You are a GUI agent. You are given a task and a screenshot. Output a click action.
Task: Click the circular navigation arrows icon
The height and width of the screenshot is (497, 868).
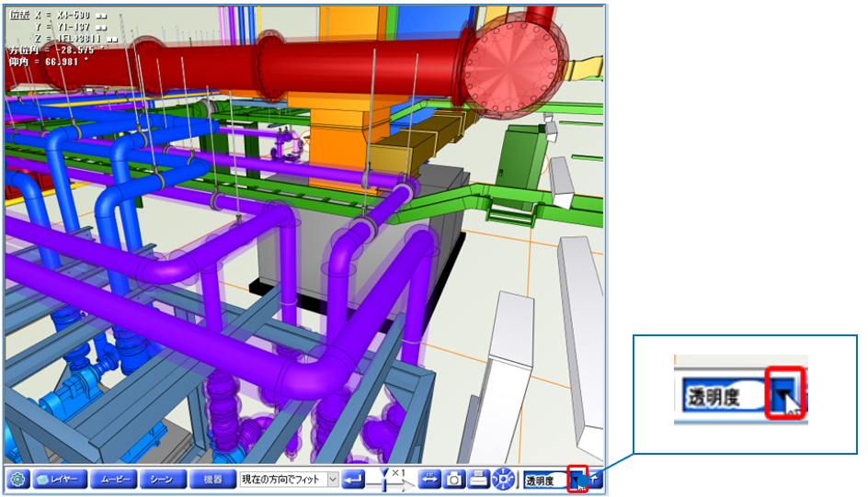coord(503,479)
